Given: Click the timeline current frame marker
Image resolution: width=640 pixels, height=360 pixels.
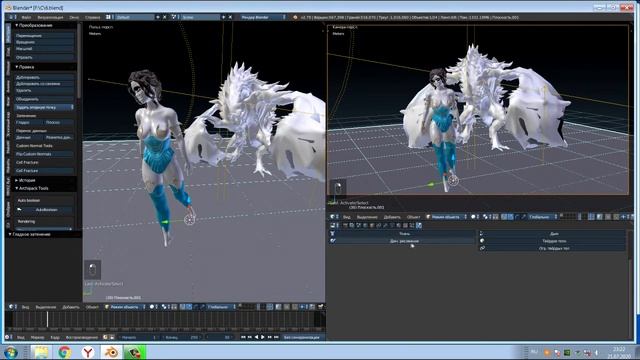Looking at the screenshot, I should (47, 319).
